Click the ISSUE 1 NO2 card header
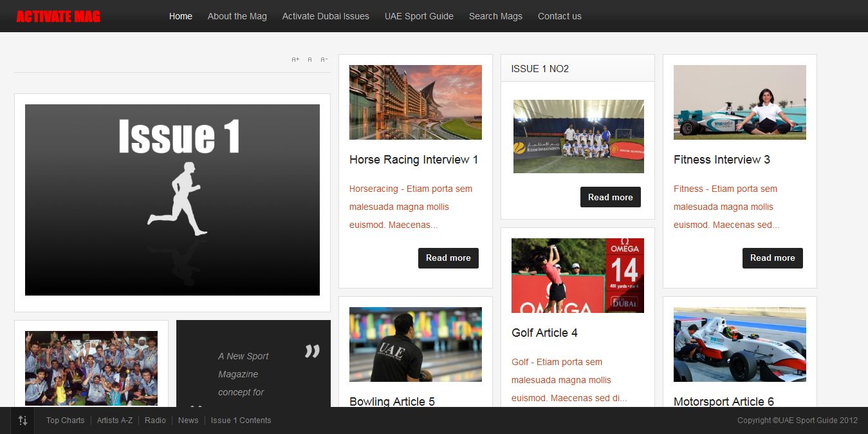The width and height of the screenshot is (868, 434). [x=578, y=68]
